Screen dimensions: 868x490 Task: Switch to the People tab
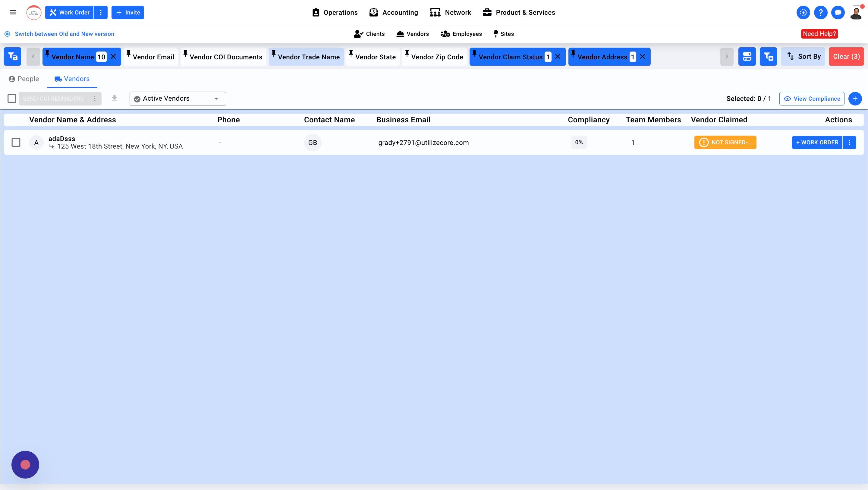[x=24, y=79]
